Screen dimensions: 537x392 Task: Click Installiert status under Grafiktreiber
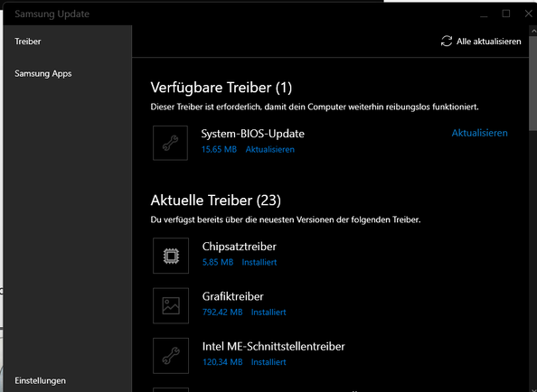(268, 313)
